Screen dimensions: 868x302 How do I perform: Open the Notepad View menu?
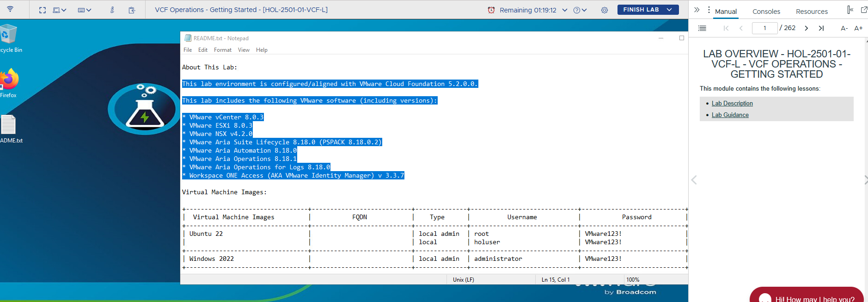pos(244,50)
